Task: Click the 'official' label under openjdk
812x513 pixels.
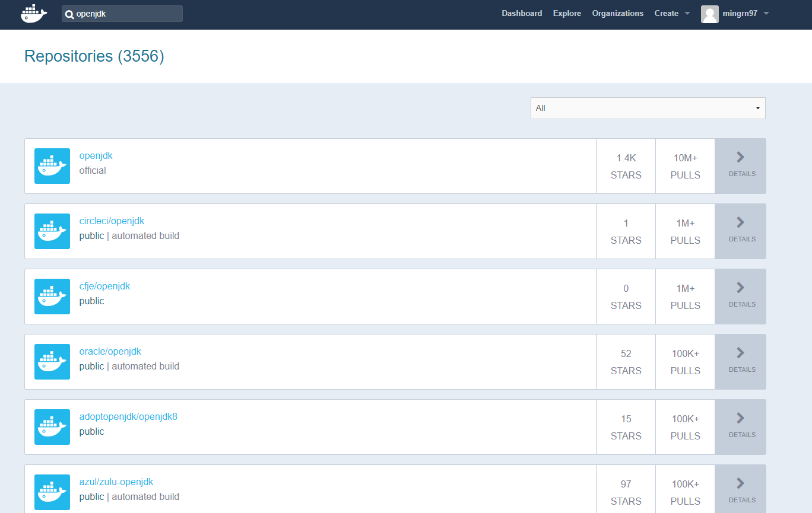Action: pyautogui.click(x=93, y=171)
